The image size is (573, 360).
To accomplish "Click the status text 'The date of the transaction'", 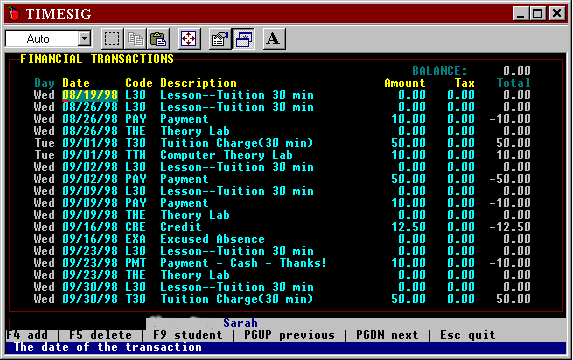I will (108, 347).
